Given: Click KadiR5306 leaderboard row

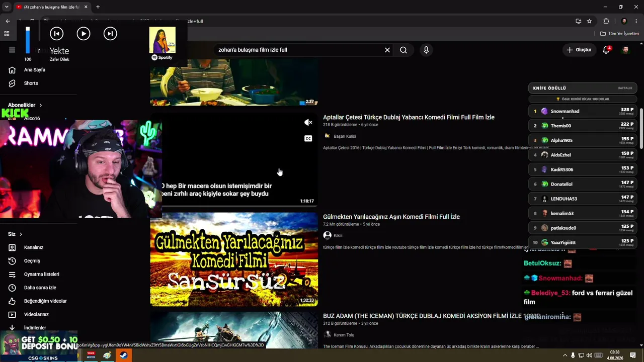Looking at the screenshot, I should (x=583, y=169).
